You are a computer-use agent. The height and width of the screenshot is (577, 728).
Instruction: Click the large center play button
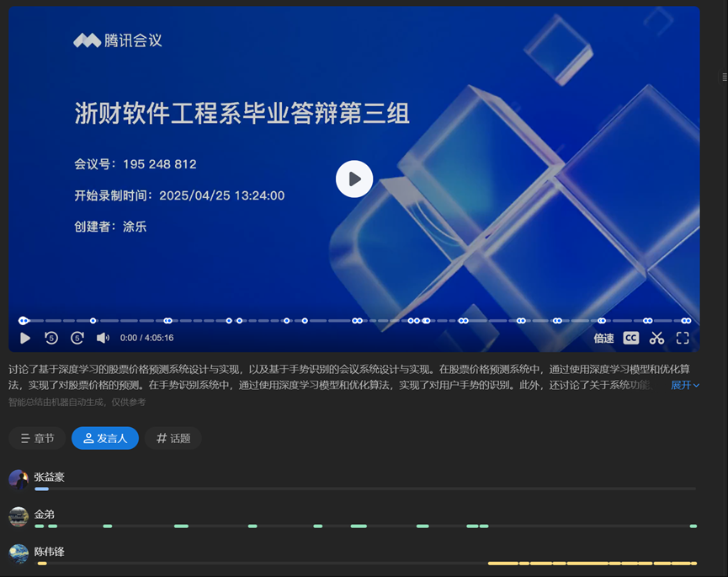354,179
